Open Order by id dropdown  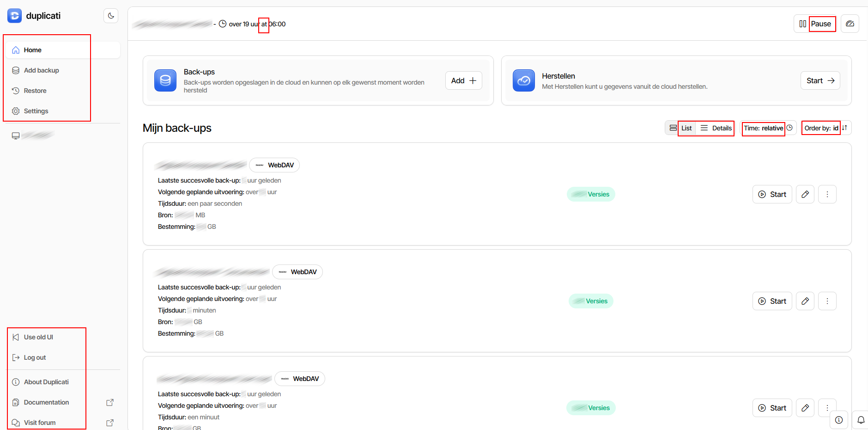[826, 128]
